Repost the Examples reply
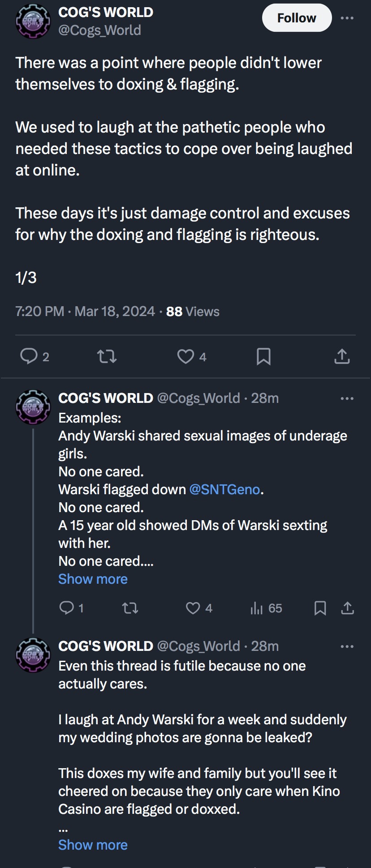Image resolution: width=371 pixels, height=868 pixels. (x=130, y=608)
